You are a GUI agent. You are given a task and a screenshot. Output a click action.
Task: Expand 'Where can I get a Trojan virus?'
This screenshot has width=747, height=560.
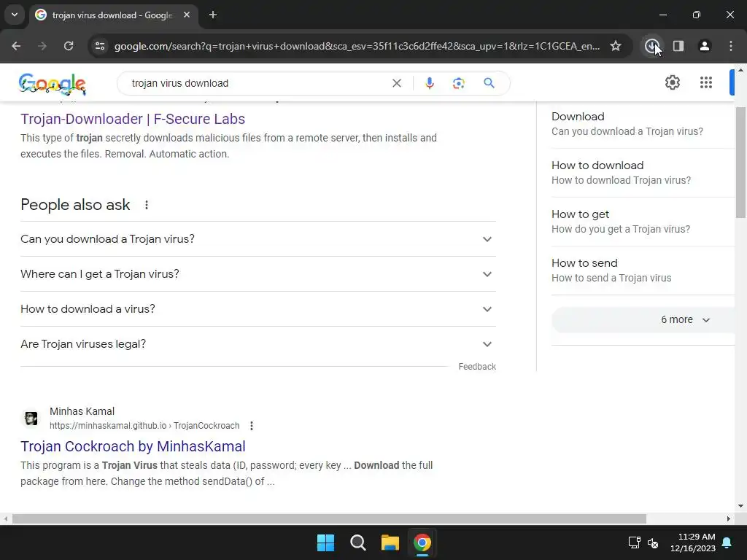[x=258, y=274]
